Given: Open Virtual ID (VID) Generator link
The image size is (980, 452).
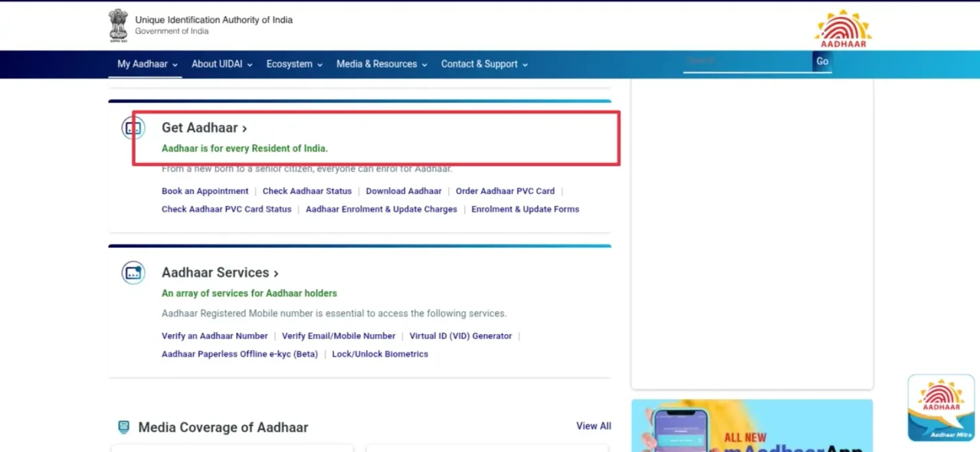Looking at the screenshot, I should click(x=461, y=336).
